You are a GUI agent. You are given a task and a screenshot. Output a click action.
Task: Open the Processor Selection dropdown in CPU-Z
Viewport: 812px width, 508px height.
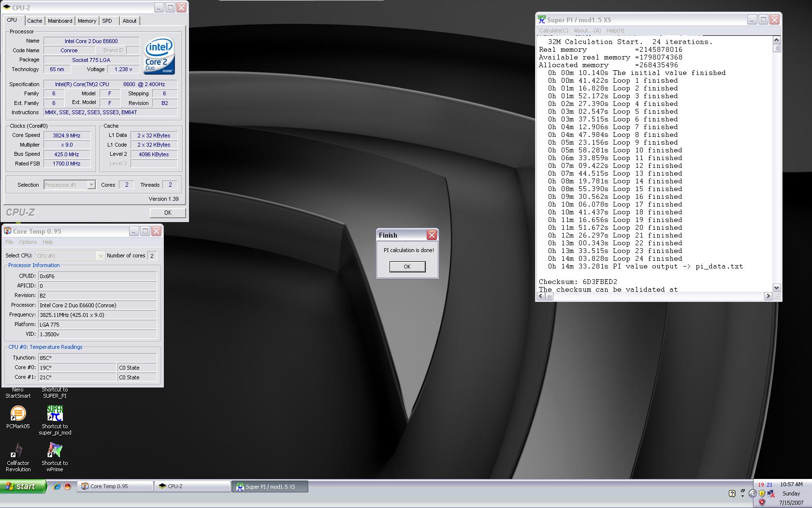pyautogui.click(x=91, y=185)
